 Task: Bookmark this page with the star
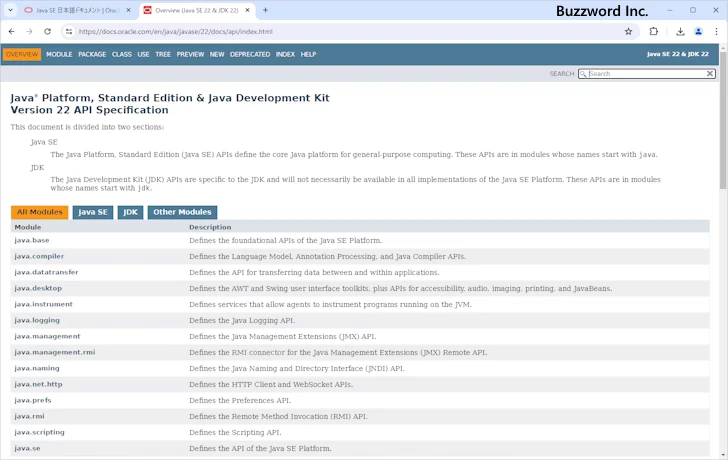pyautogui.click(x=628, y=32)
